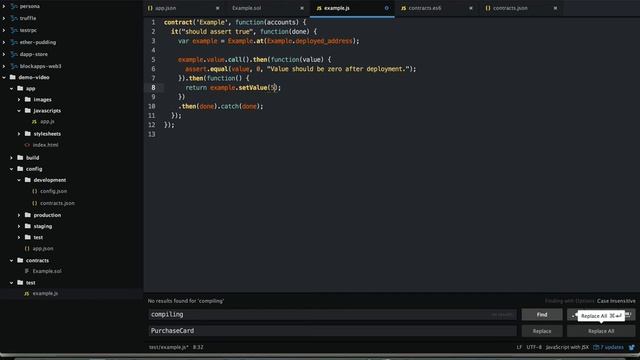Click the JS icon beside example.js in tree
Viewport: 640px width, 360px height.
pos(27,293)
